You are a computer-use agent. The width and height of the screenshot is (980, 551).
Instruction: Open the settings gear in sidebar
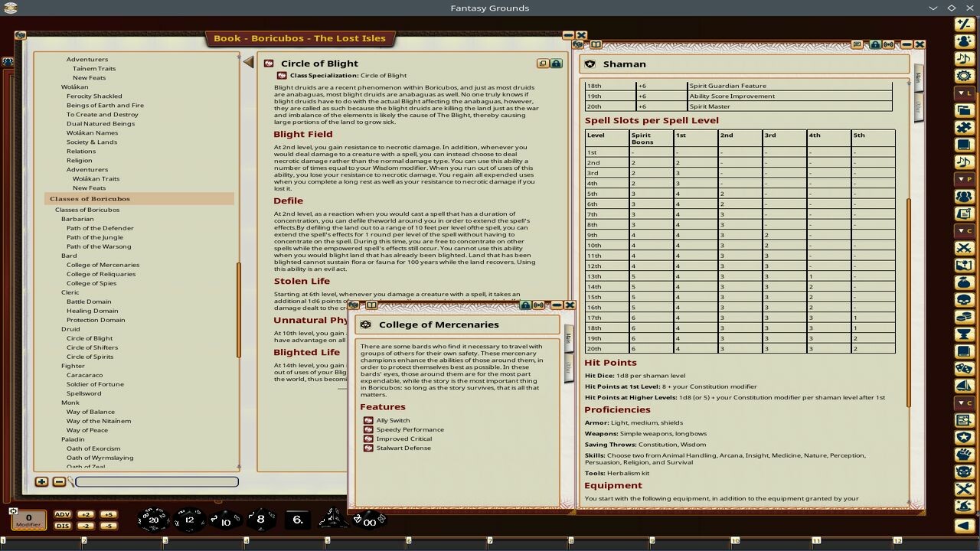(x=964, y=76)
